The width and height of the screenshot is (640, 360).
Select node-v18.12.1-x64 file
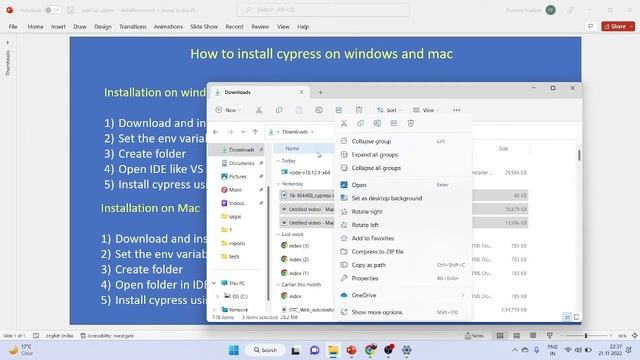pos(309,173)
